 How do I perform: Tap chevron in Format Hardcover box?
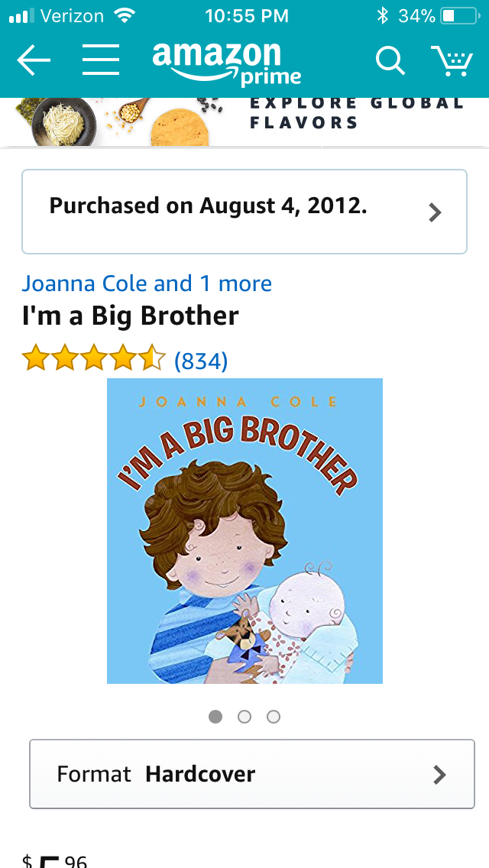(439, 775)
